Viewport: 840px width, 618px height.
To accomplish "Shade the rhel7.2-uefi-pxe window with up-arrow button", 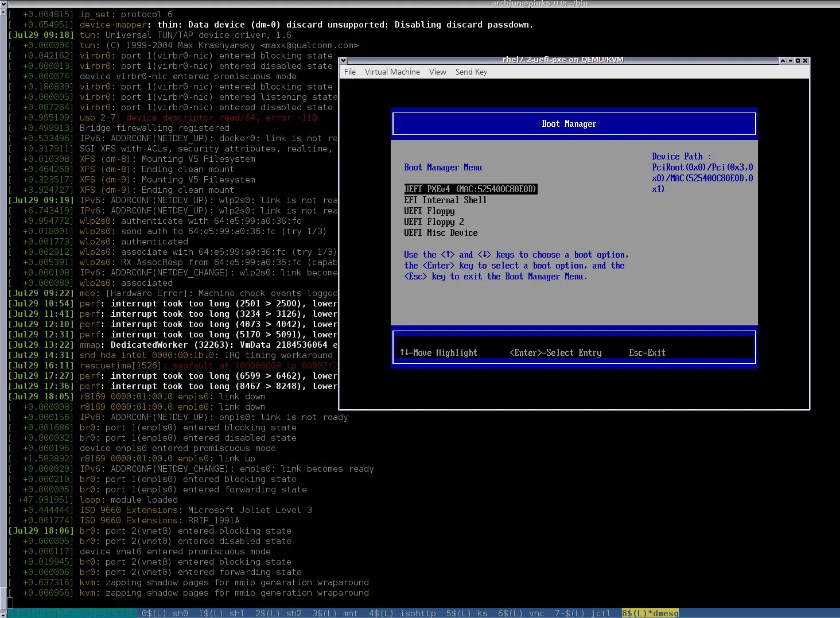I will point(783,60).
